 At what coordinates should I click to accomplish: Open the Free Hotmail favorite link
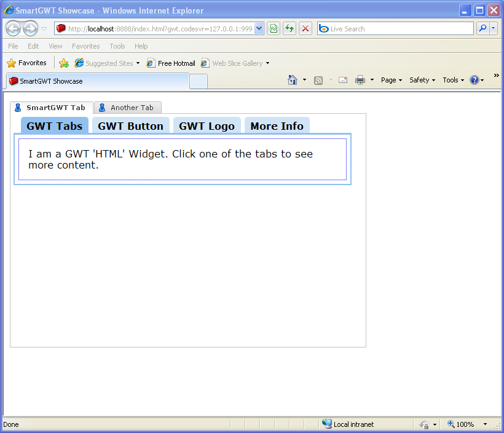coord(171,63)
